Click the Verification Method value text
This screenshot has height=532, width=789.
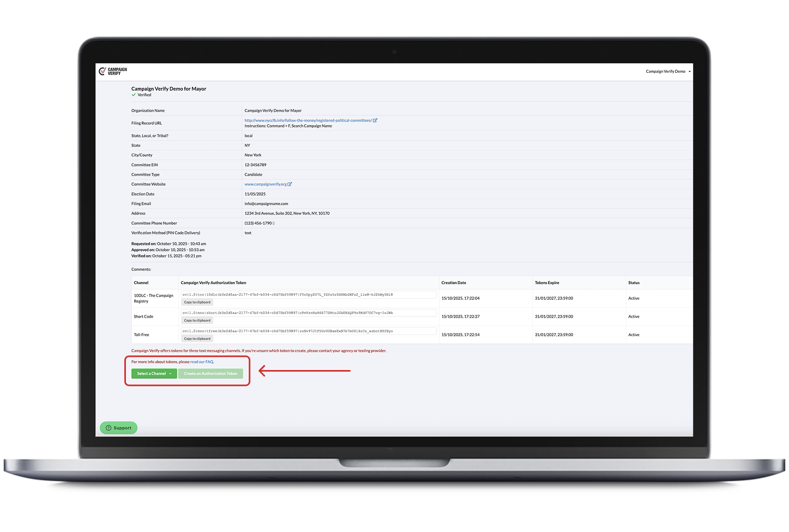coord(248,233)
